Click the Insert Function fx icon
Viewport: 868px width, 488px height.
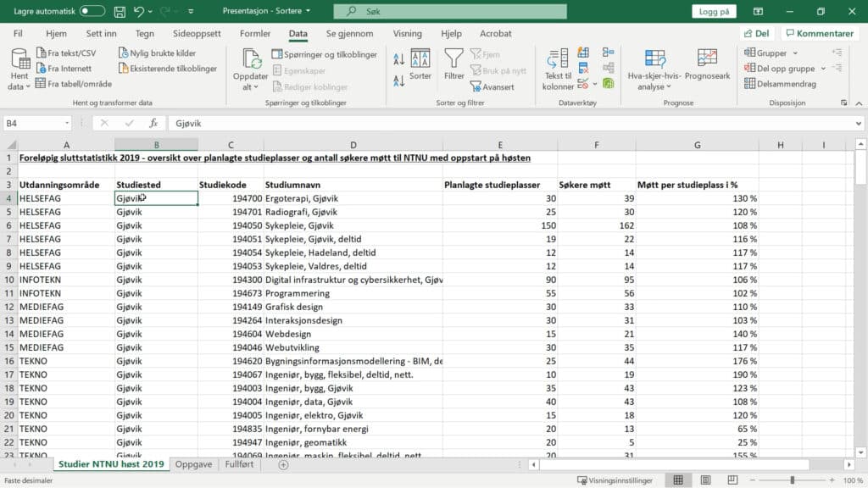(x=153, y=124)
